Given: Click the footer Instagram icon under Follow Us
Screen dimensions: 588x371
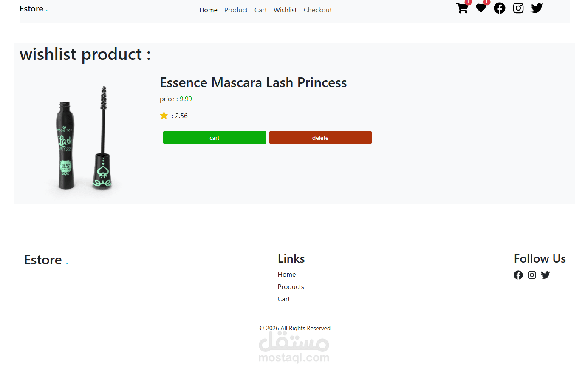Looking at the screenshot, I should coord(532,275).
